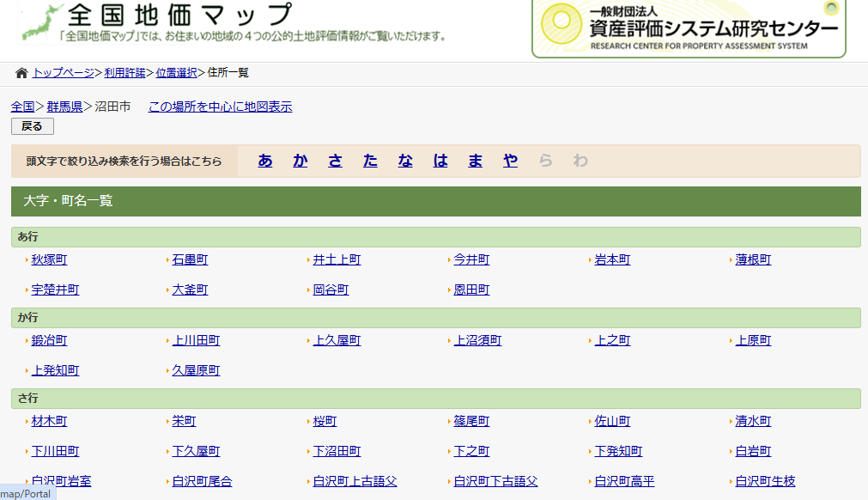The image size is (868, 500).
Task: Click the 恩田町 town link
Action: tap(471, 290)
